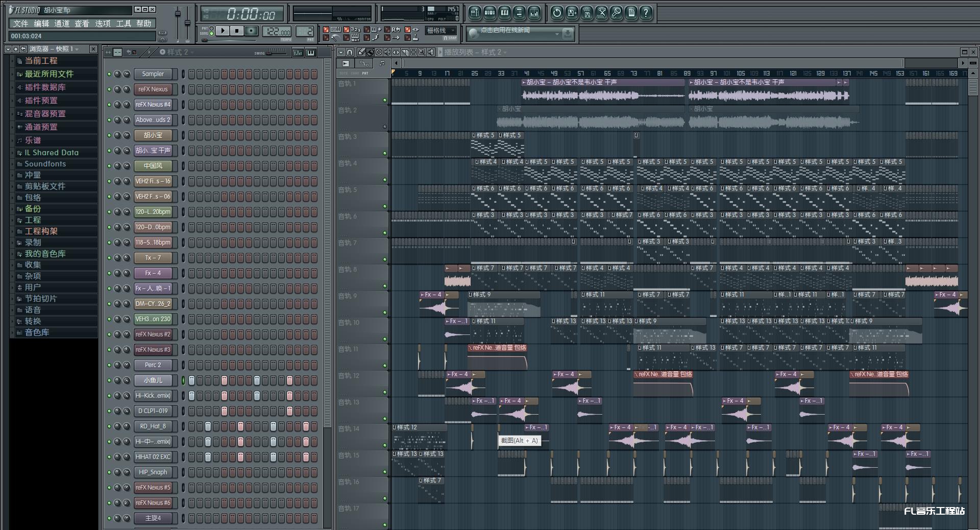
Task: Click the render to wave file icon
Action: pos(587,13)
